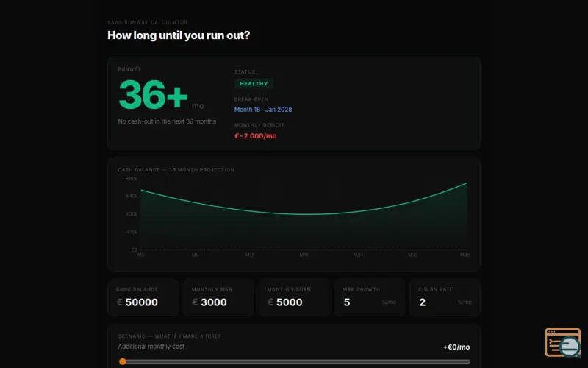
Task: Click 'No cash-out in the next 36 months'
Action: [x=167, y=121]
